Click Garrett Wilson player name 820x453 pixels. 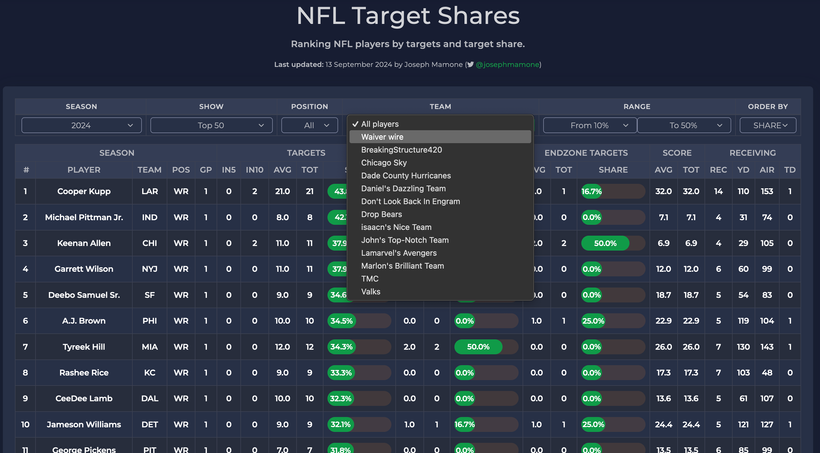[x=84, y=269]
